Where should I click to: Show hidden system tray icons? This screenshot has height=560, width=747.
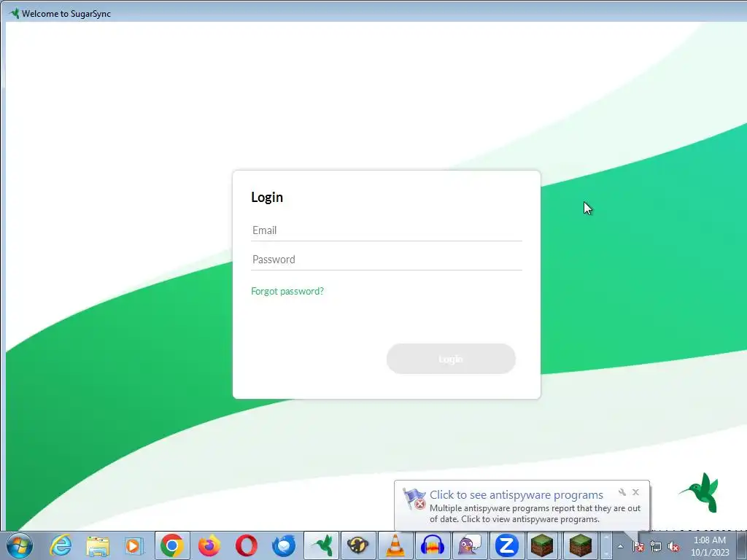coord(620,547)
